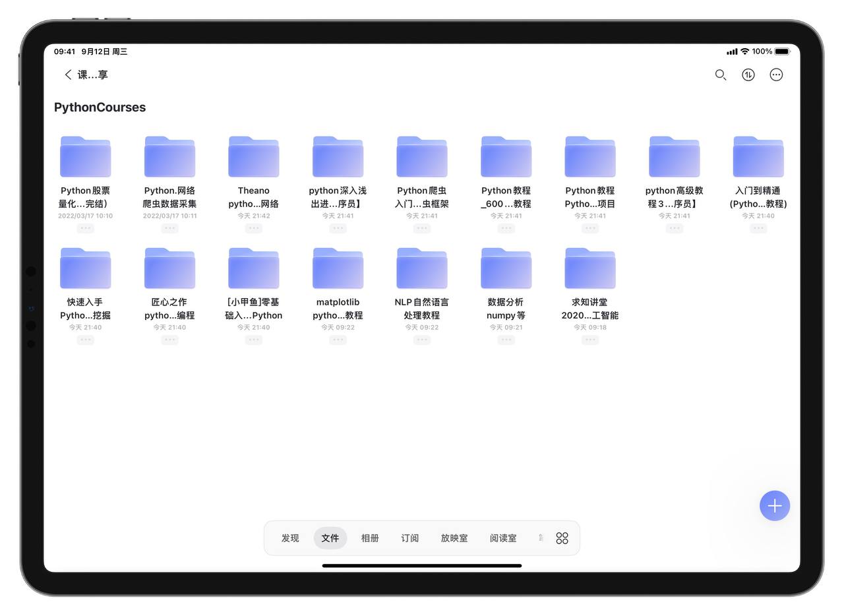The image size is (844, 616).
Task: Open ellipsis menu under NLP自然语言 folder
Action: tap(422, 340)
